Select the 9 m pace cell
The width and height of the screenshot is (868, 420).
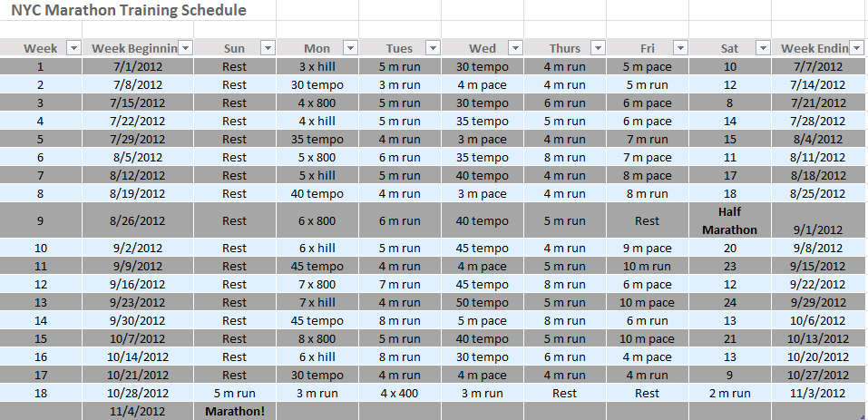click(647, 248)
